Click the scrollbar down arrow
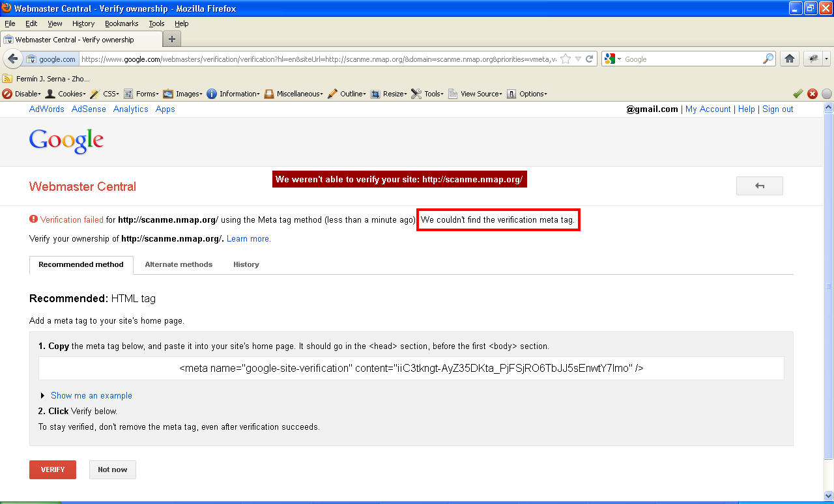This screenshot has height=504, width=834. [829, 496]
